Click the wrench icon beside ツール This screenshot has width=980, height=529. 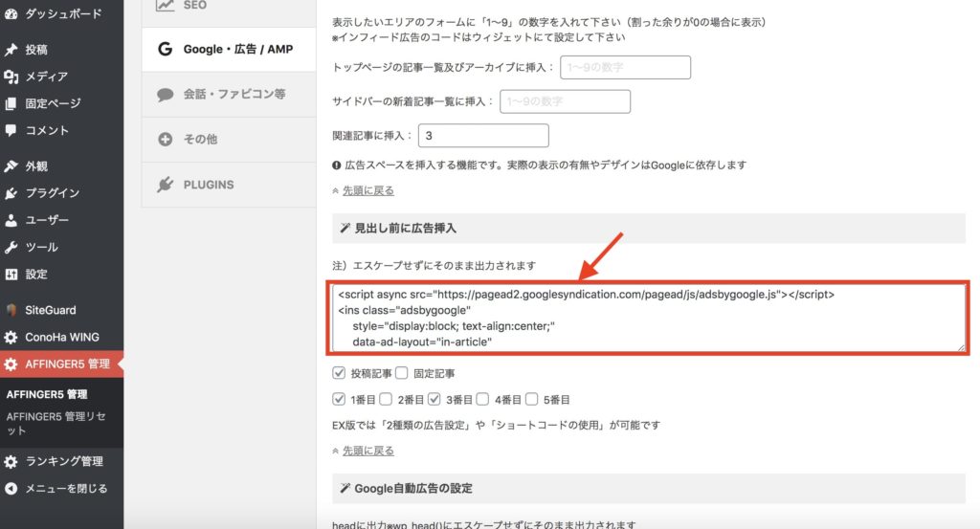pyautogui.click(x=11, y=248)
